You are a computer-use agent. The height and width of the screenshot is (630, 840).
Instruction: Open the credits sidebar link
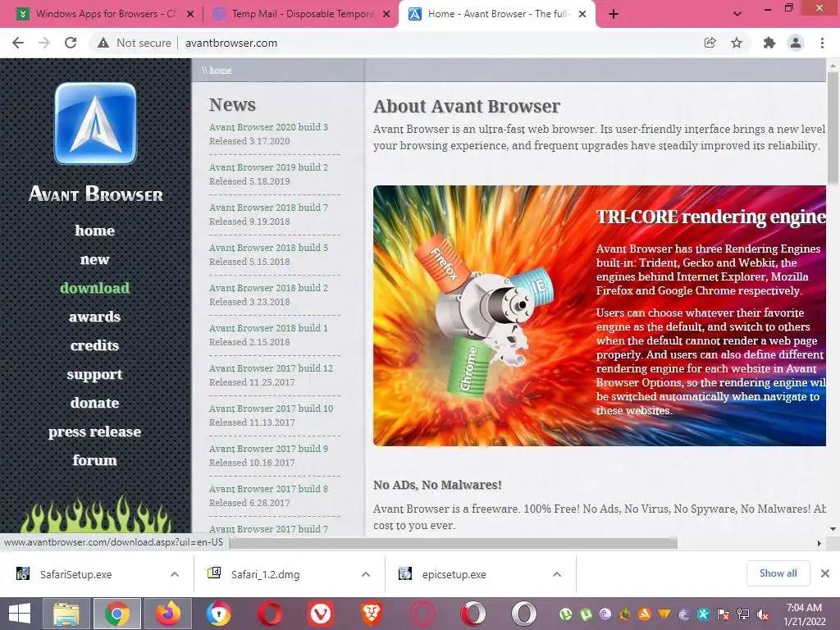point(95,345)
